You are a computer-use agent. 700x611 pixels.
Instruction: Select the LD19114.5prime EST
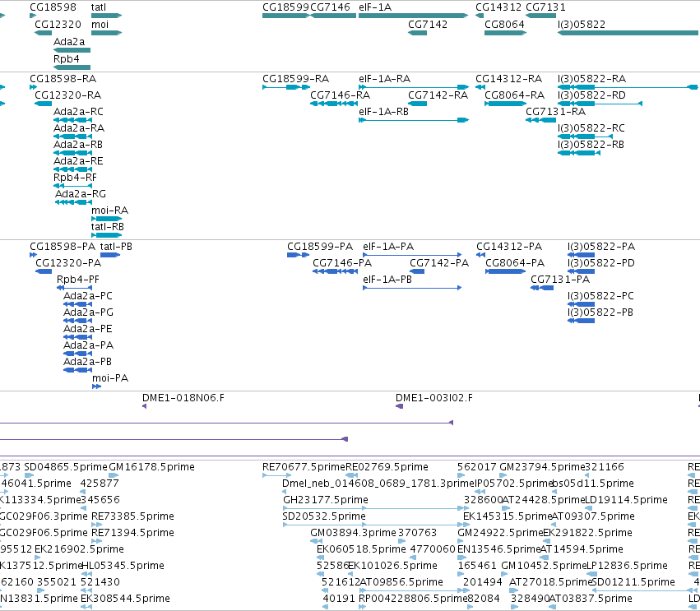(x=586, y=508)
